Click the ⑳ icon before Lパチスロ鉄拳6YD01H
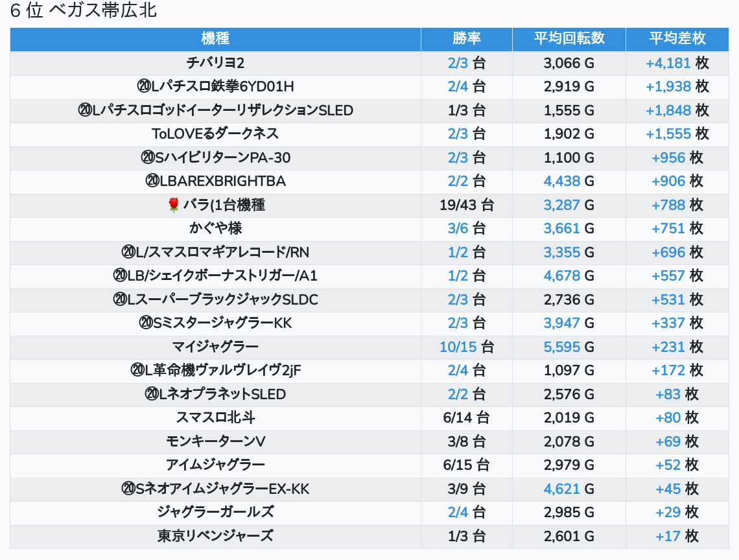The image size is (739, 560). point(143,87)
